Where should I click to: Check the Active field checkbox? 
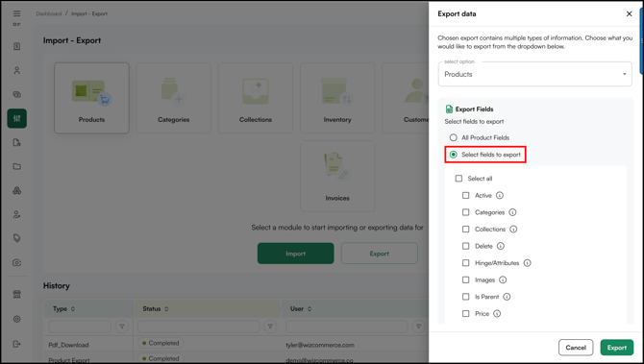coord(466,195)
